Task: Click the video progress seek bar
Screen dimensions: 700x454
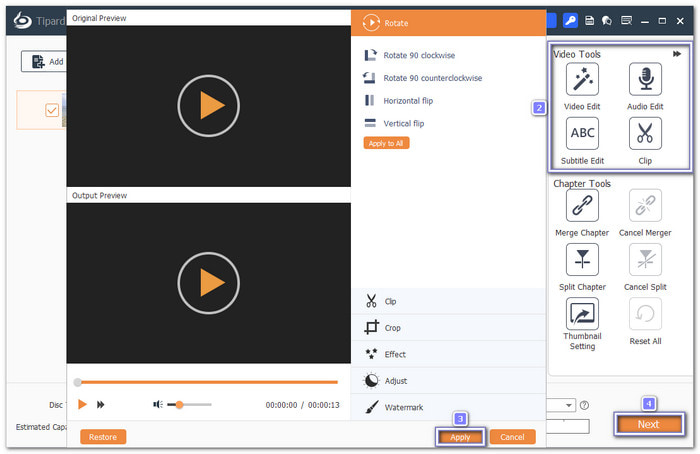Action: pos(206,382)
